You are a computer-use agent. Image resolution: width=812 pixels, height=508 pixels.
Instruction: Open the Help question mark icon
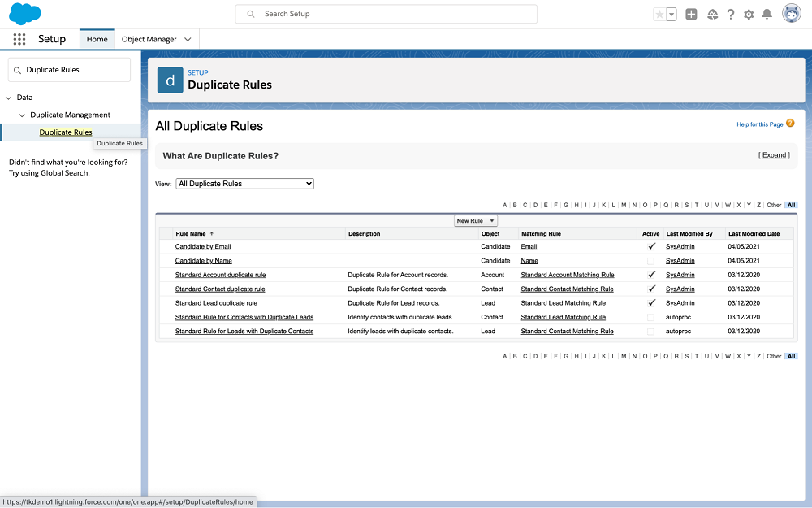tap(731, 15)
